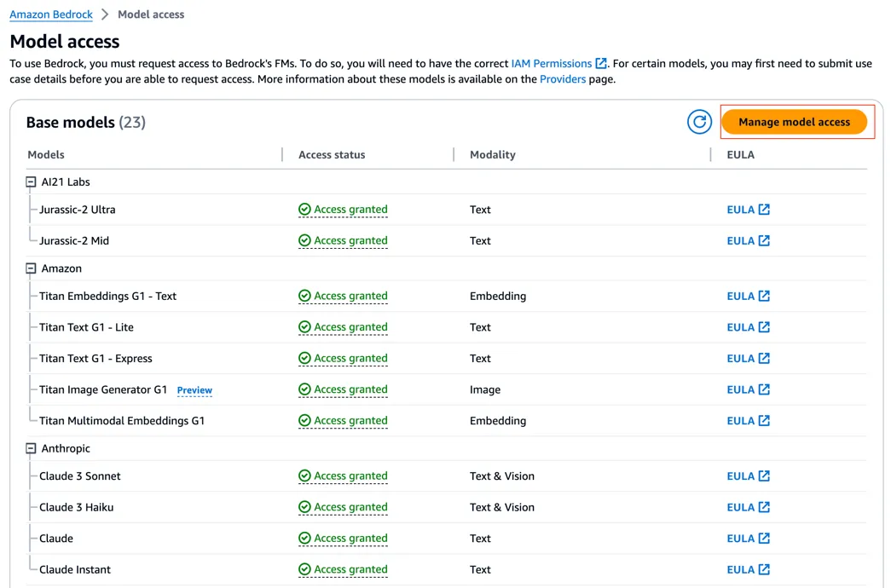
Task: Open the IAM Permissions link
Action: pos(551,64)
